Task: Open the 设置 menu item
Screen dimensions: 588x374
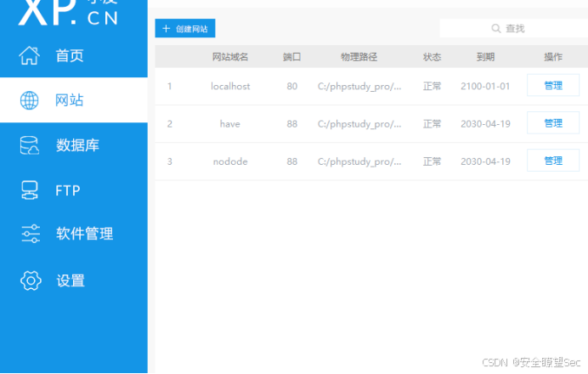Action: coord(71,280)
